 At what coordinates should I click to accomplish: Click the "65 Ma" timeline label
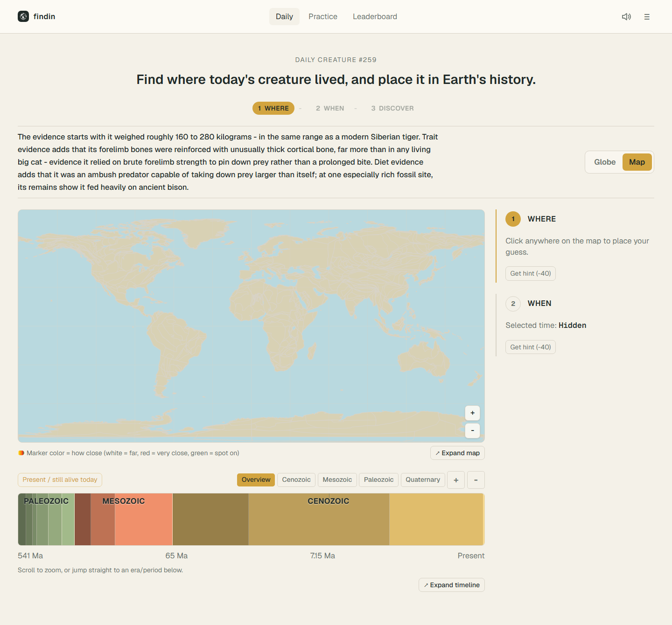pyautogui.click(x=176, y=556)
